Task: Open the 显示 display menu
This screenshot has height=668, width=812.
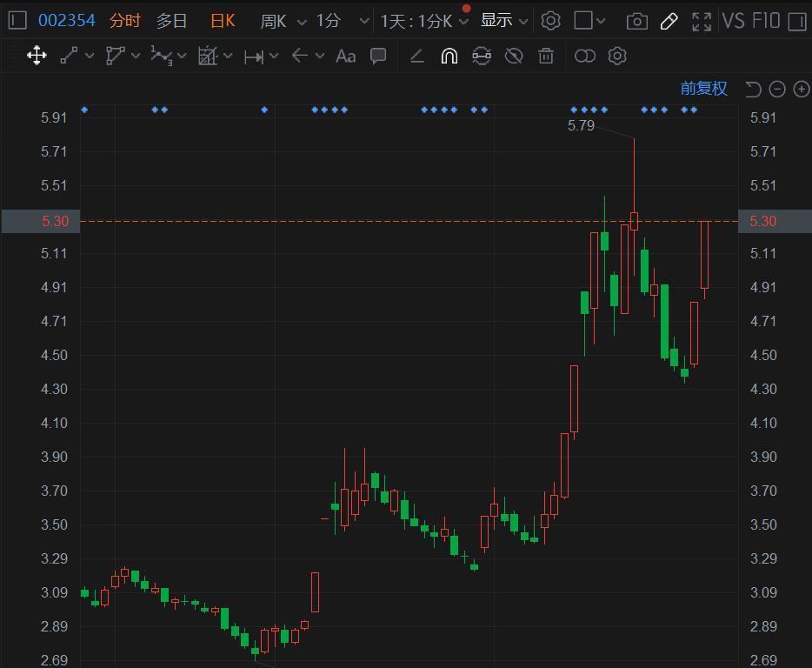Action: point(496,20)
